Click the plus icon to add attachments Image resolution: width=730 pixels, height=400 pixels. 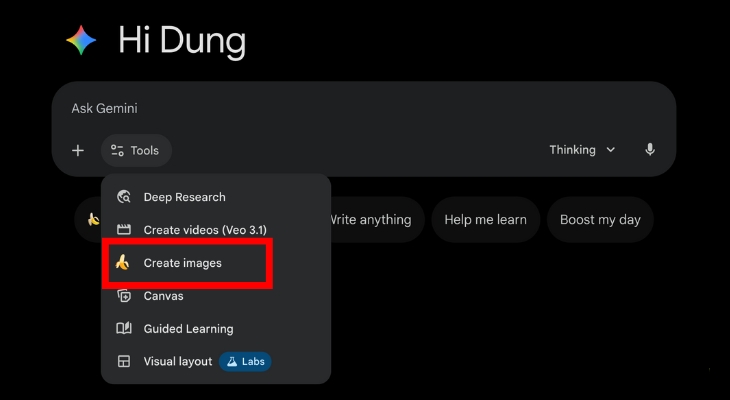point(78,150)
